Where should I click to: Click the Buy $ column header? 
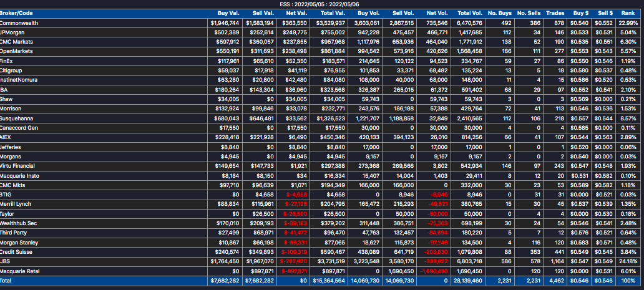pyautogui.click(x=580, y=13)
